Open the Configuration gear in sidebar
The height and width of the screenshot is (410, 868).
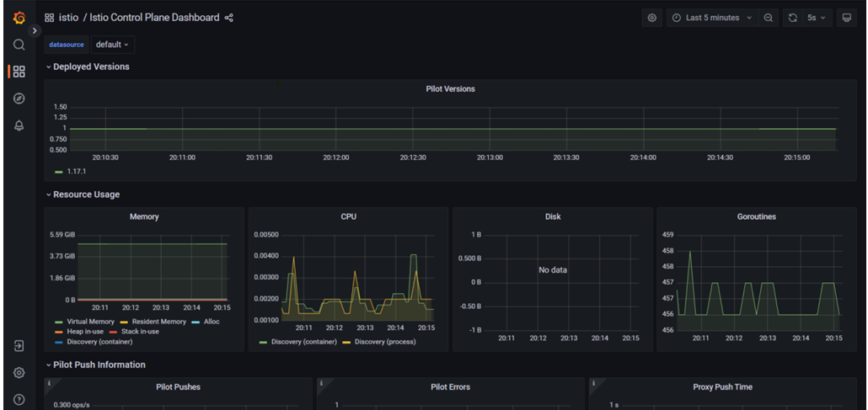click(x=19, y=373)
